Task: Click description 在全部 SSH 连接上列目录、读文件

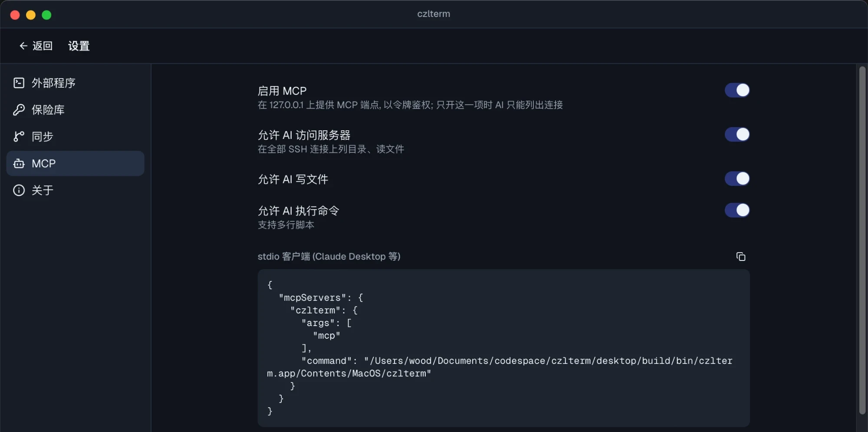Action: [x=331, y=149]
